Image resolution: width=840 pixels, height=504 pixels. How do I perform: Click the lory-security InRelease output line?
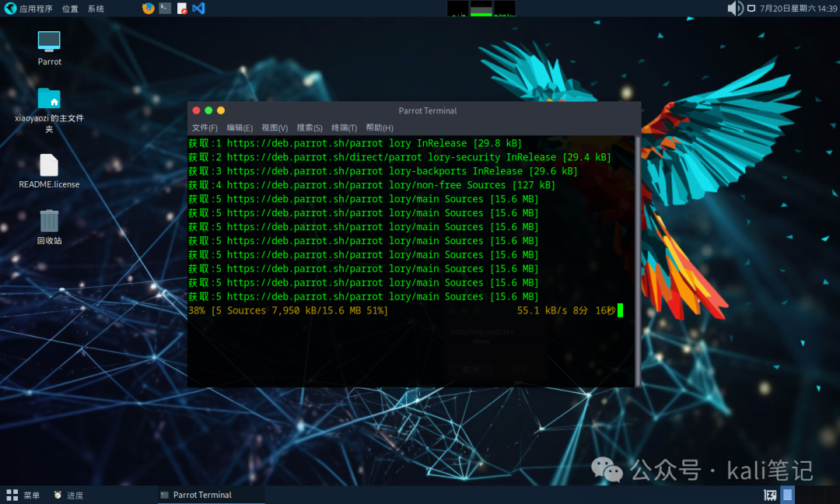(400, 157)
